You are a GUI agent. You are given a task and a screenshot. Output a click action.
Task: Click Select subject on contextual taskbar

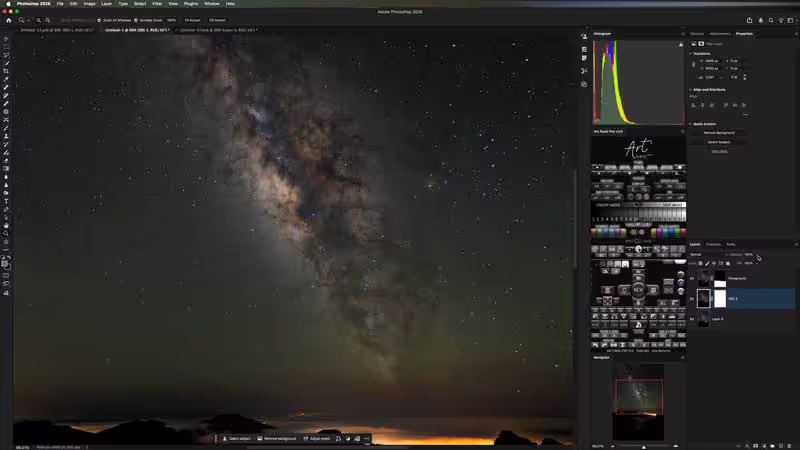237,439
